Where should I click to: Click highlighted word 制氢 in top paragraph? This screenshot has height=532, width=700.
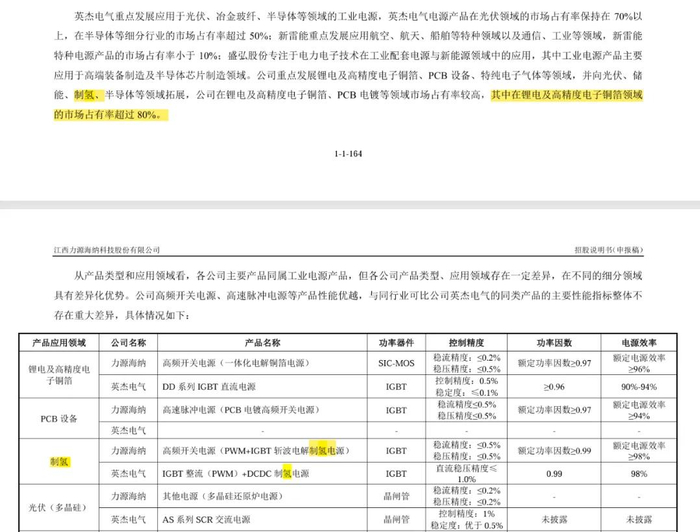point(83,95)
